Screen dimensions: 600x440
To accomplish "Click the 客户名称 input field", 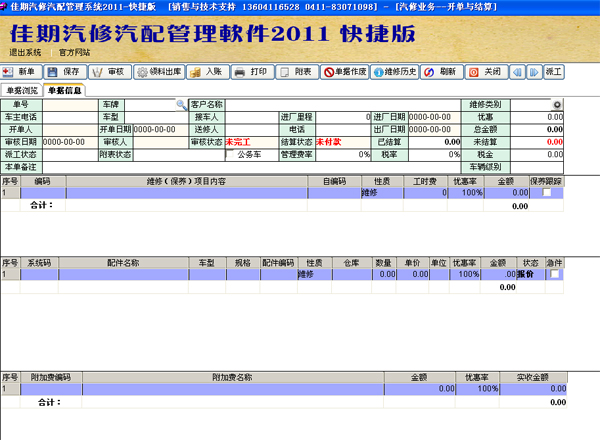I will [x=343, y=104].
